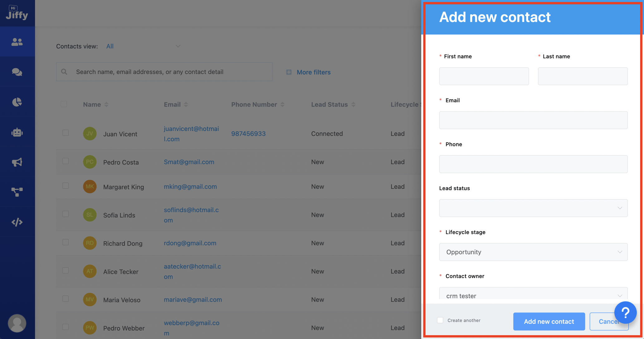Select Juan Vicent's row checkbox
Screen dimensions: 644x339
tap(66, 133)
